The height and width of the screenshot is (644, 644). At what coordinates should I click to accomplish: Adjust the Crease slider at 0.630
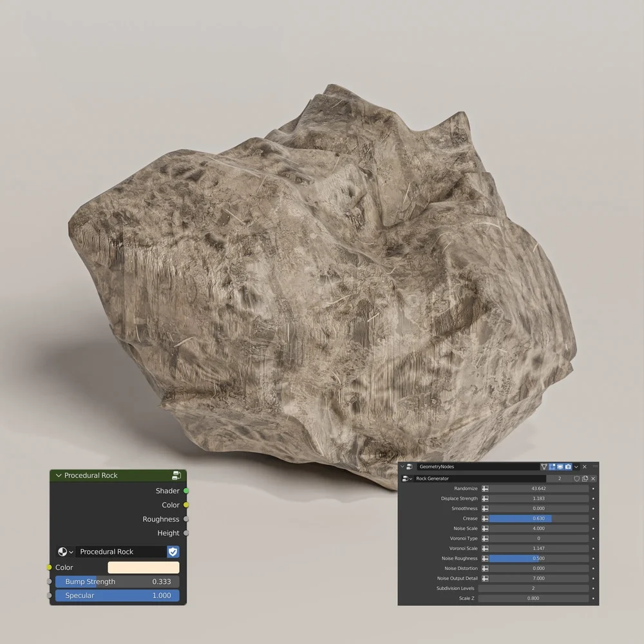(538, 518)
